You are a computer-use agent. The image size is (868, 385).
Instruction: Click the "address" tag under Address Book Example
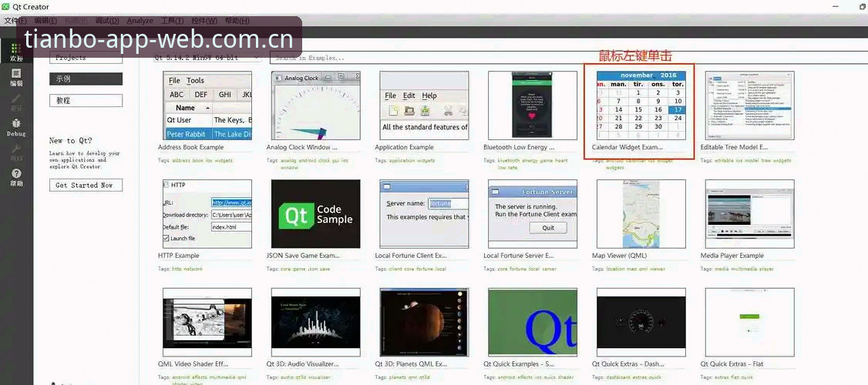click(181, 160)
